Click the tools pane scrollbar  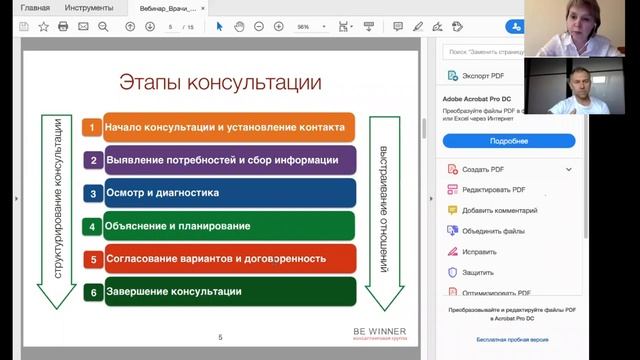coord(586,176)
